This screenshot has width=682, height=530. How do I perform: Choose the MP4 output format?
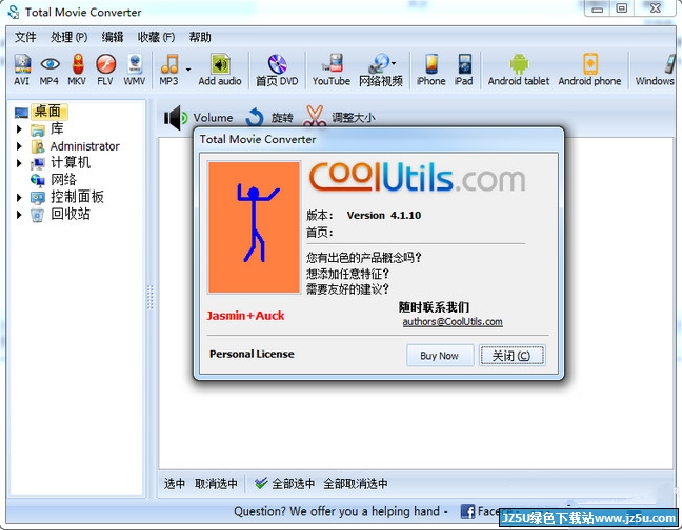(50, 70)
